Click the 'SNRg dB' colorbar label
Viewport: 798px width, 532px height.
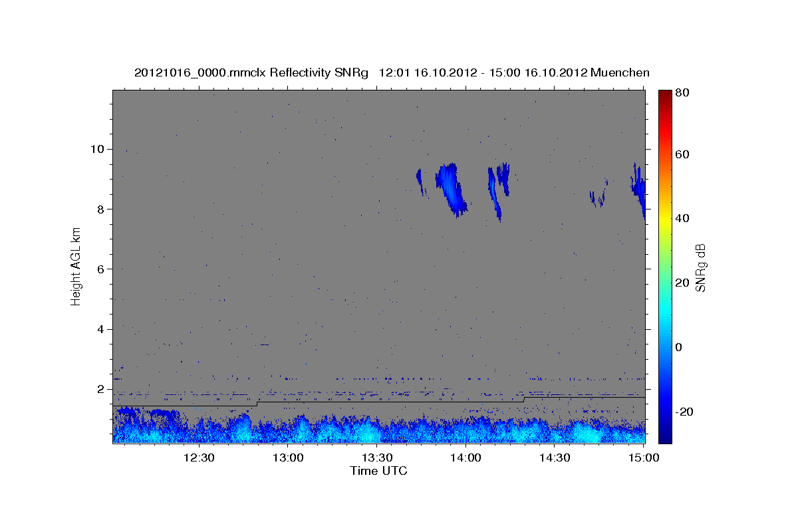tap(700, 267)
